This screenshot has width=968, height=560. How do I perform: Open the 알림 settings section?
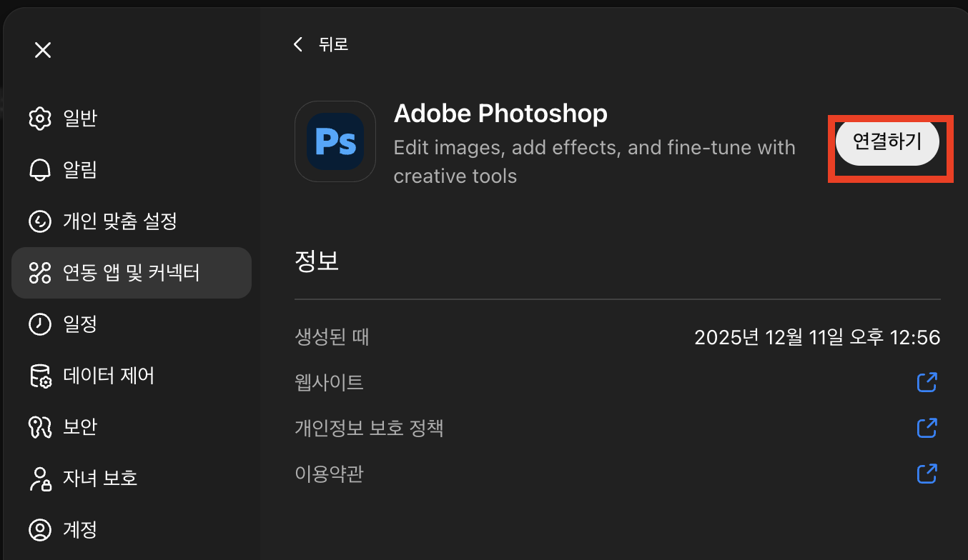tap(132, 170)
